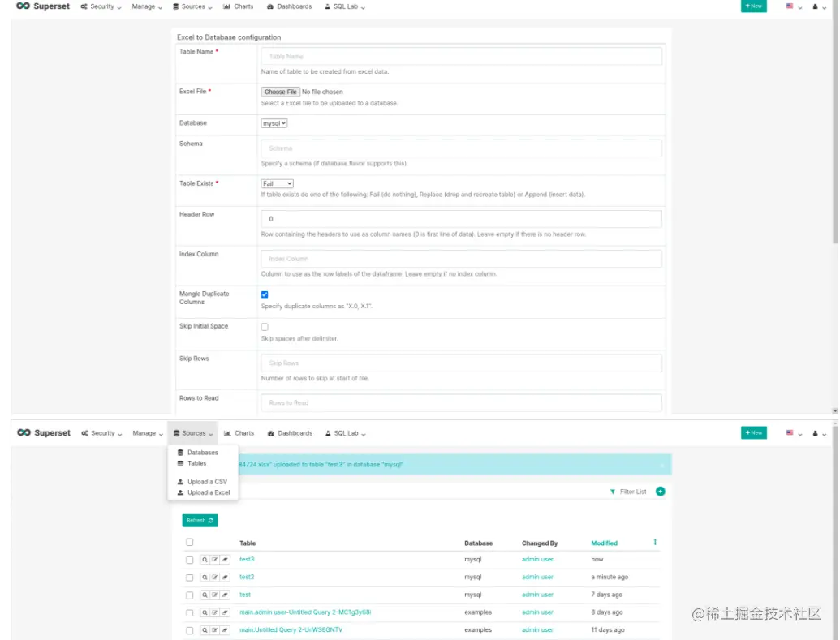Click into the Table Name input field
Viewport: 840px width, 640px height.
461,56
